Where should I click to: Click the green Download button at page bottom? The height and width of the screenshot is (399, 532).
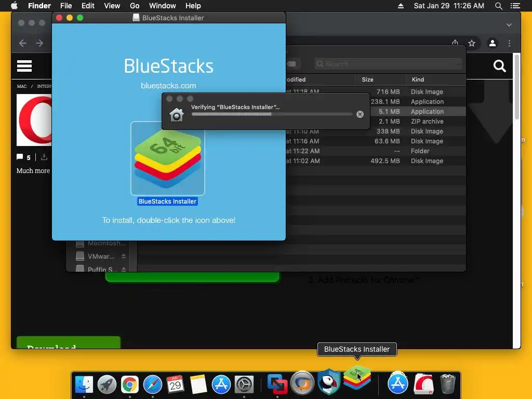69,342
